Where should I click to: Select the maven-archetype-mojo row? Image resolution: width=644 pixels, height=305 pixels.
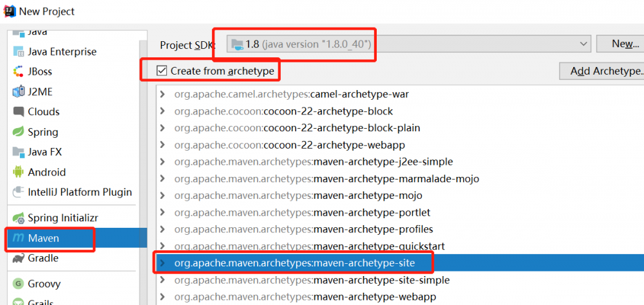tap(400, 196)
